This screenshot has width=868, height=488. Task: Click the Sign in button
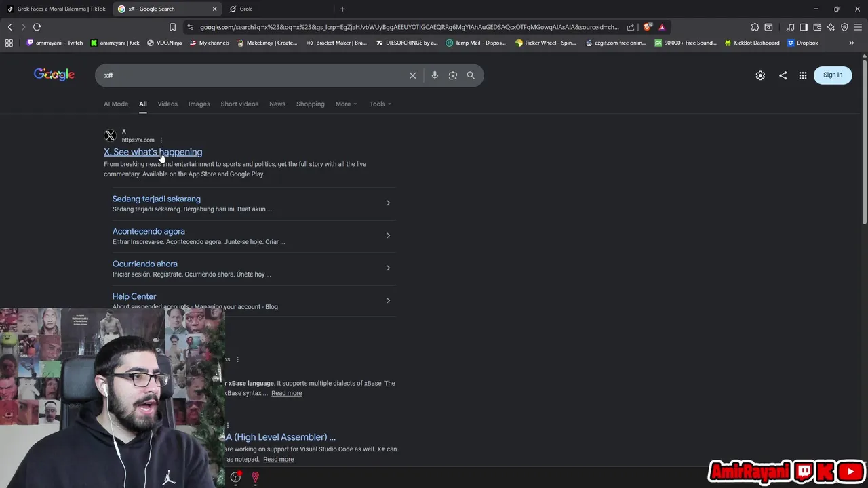point(833,75)
